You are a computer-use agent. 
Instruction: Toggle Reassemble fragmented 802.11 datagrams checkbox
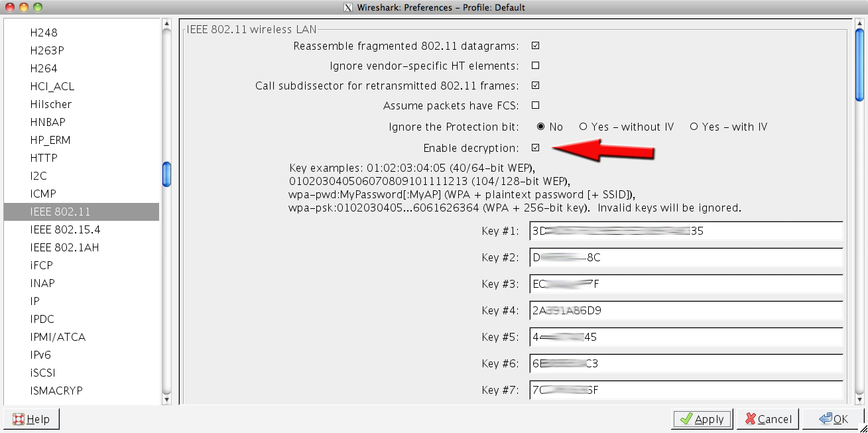click(x=535, y=46)
